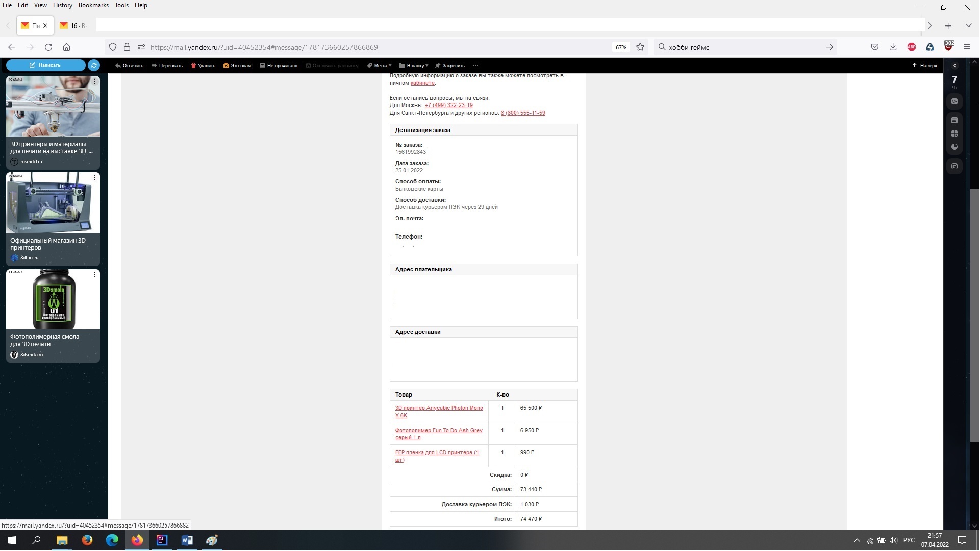Collapse the right Yandex sidebar panel
Image resolution: width=980 pixels, height=551 pixels.
coord(954,66)
